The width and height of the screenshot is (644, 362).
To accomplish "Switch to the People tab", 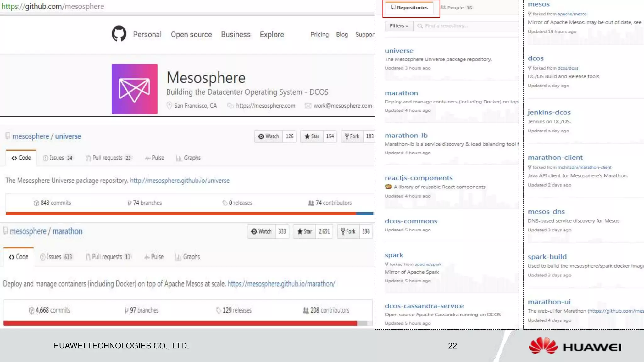I will [x=456, y=8].
